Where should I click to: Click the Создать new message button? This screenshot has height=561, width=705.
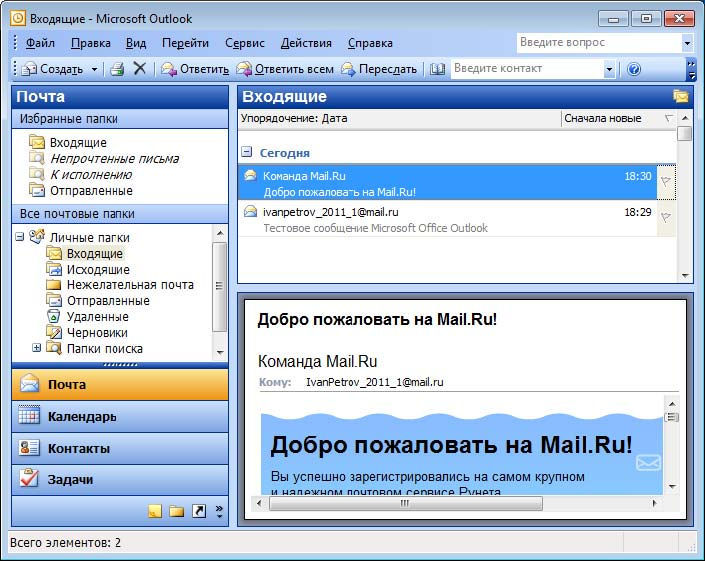click(x=53, y=69)
